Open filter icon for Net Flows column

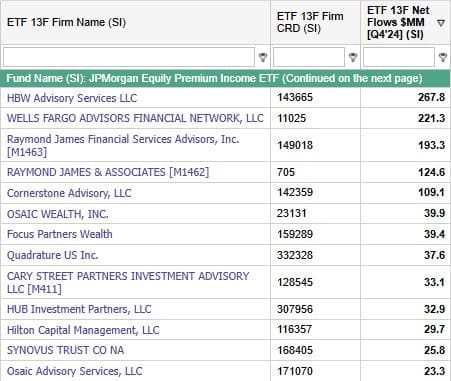[x=443, y=57]
